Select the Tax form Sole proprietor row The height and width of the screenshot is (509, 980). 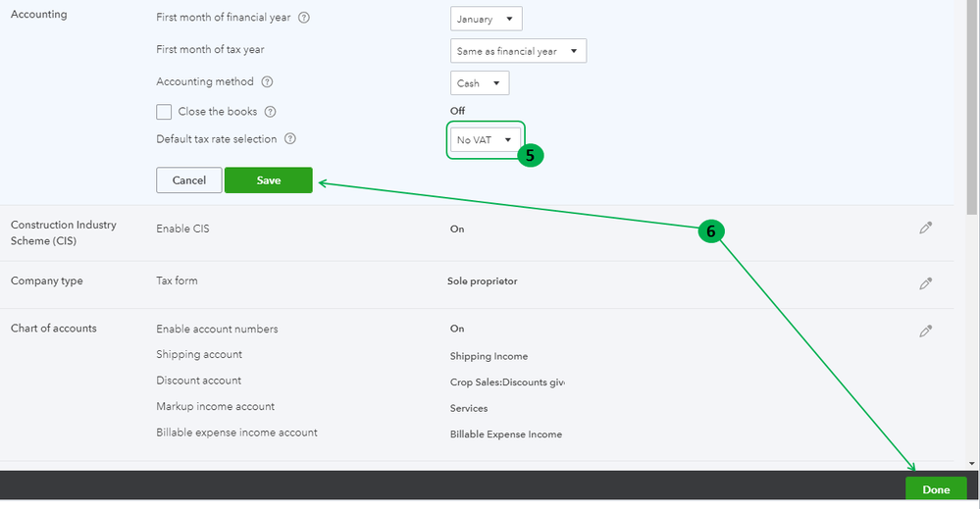pos(178,280)
